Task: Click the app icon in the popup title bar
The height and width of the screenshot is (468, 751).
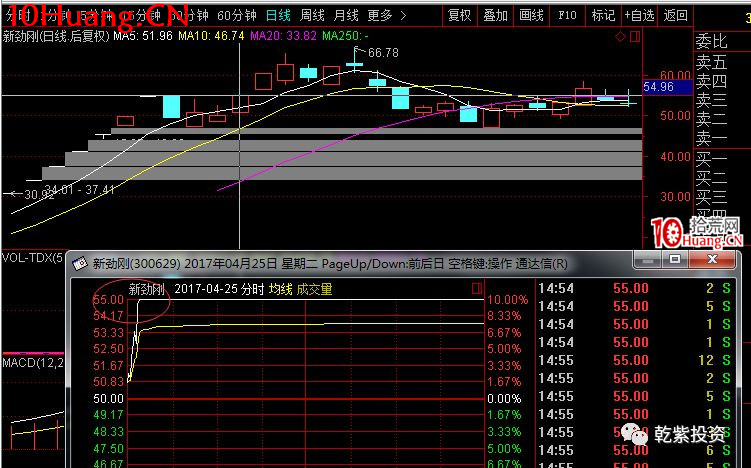Action: (80, 263)
